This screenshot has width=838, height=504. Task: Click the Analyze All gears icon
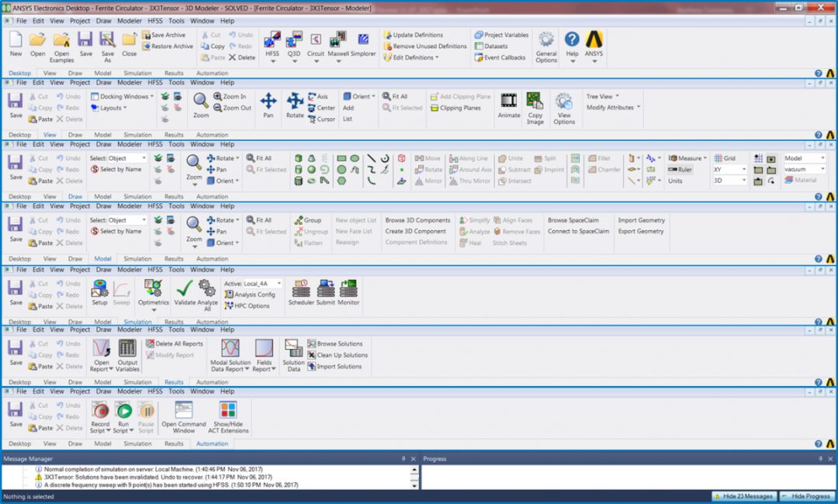(x=207, y=288)
